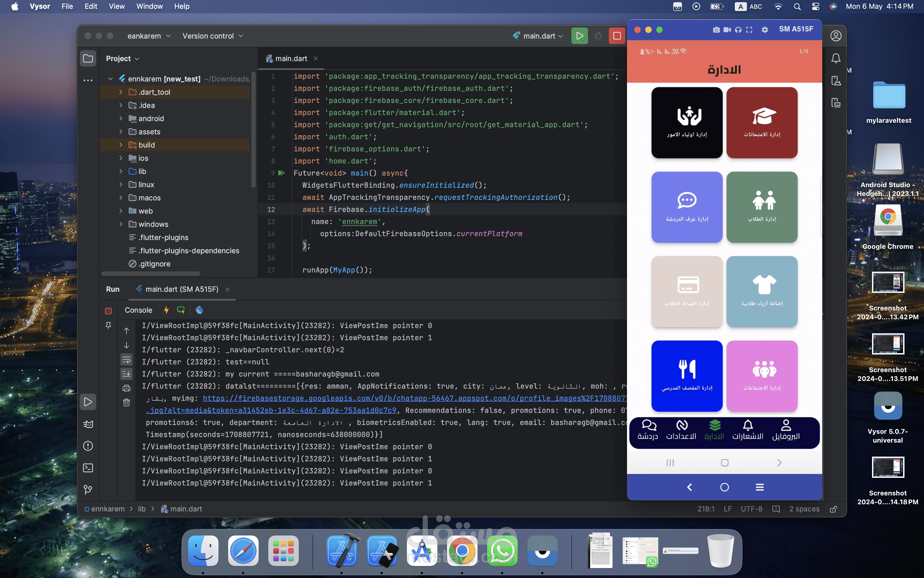Open the Problems tool window icon
Image resolution: width=924 pixels, height=578 pixels.
88,446
